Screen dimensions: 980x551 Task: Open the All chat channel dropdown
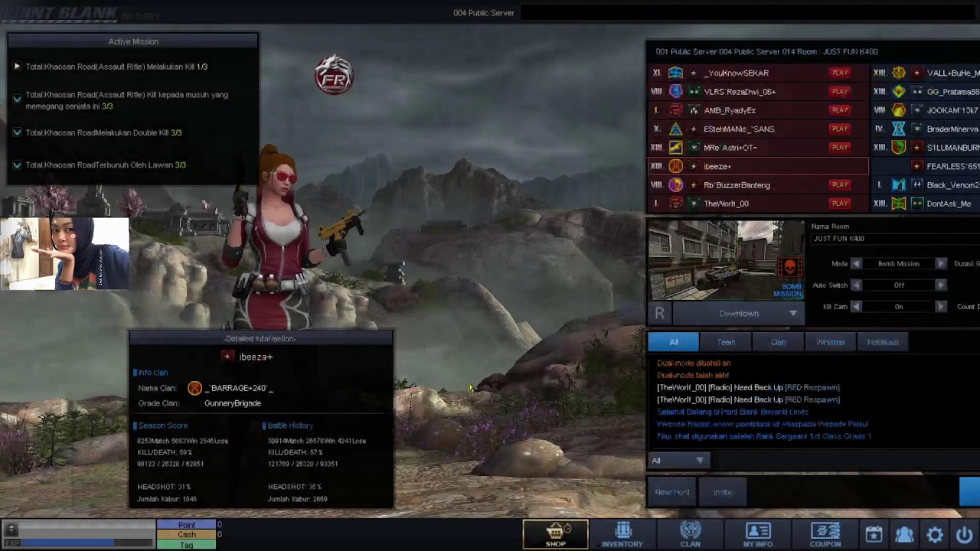coord(679,460)
